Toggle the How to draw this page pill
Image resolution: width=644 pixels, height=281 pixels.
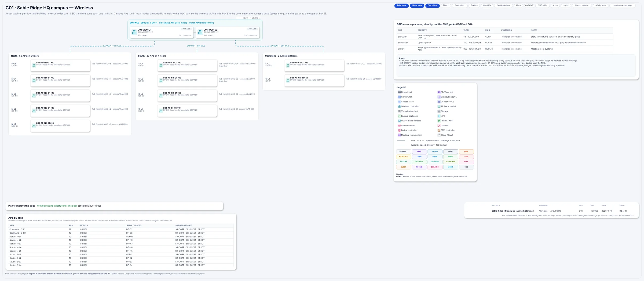click(x=622, y=5)
